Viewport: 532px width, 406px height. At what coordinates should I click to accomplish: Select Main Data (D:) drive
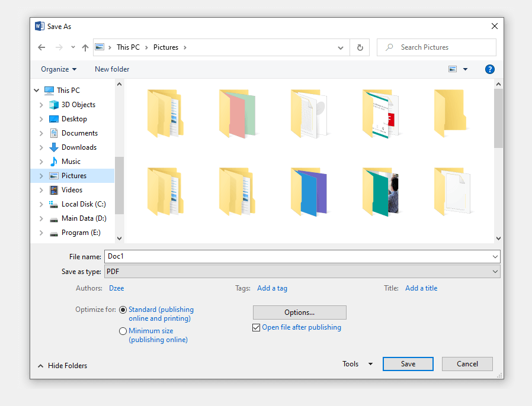pyautogui.click(x=84, y=218)
